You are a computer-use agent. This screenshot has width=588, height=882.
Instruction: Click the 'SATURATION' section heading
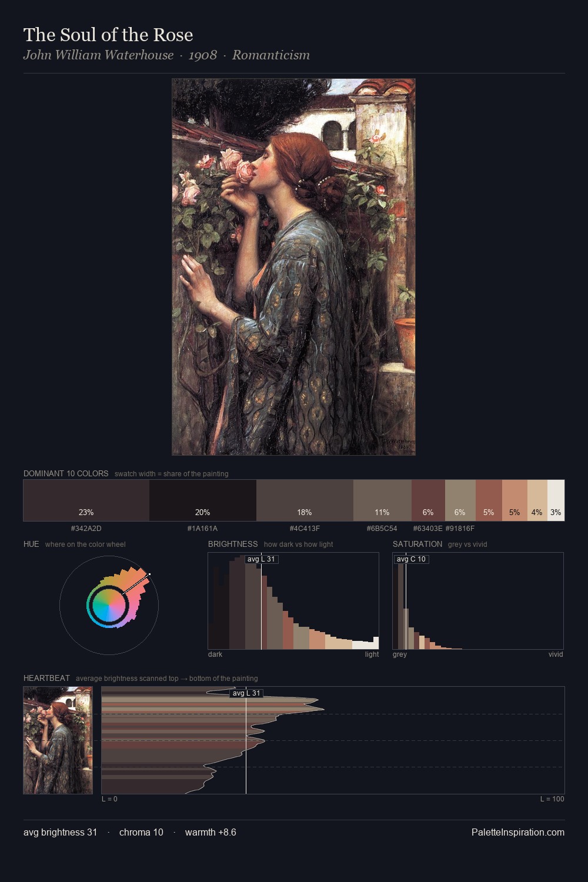[417, 544]
